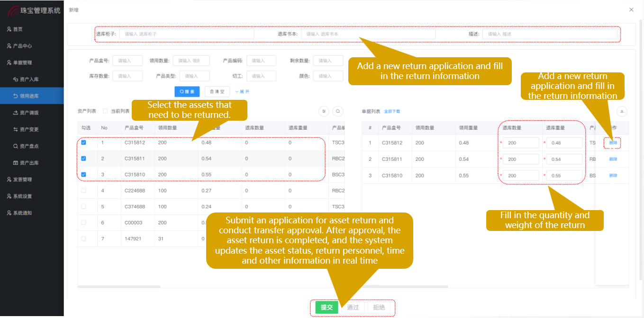Go to 资产调拨 in the sidebar
The height and width of the screenshot is (318, 644).
click(29, 113)
